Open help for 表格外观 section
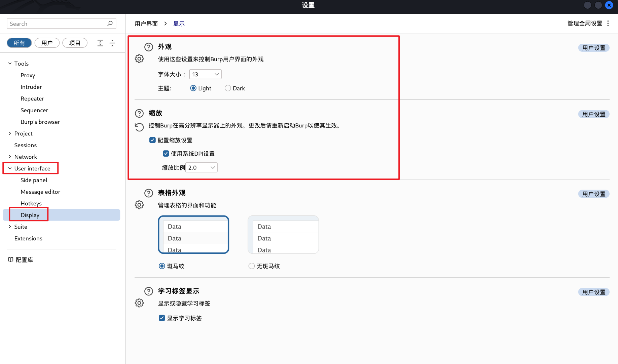The width and height of the screenshot is (618, 364). tap(149, 193)
